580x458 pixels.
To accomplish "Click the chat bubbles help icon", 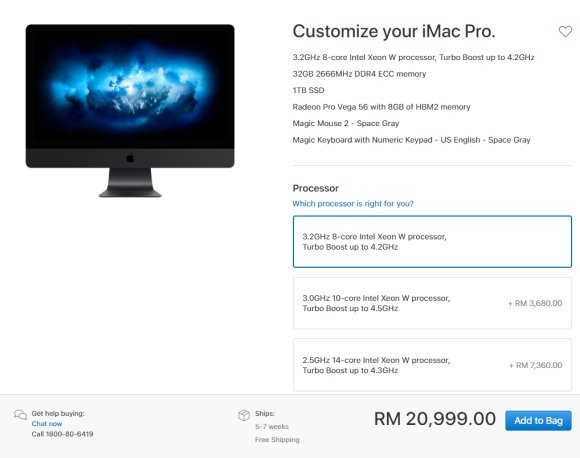I will point(20,415).
